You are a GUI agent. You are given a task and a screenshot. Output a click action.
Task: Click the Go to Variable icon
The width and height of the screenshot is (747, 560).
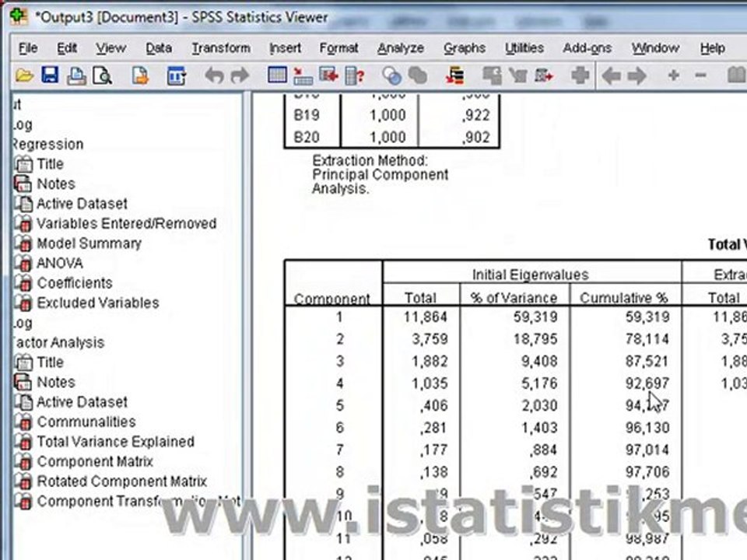(x=328, y=75)
